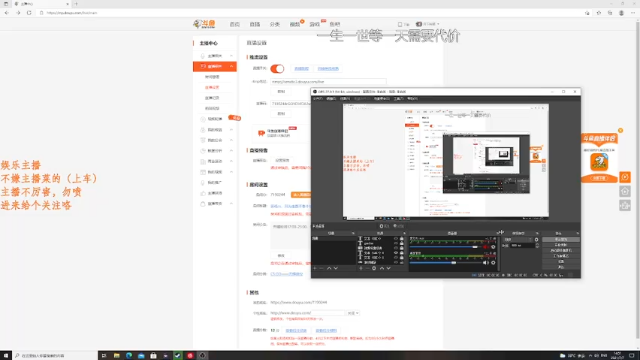The height and width of the screenshot is (360, 640).
Task: Click the RTMP address input field
Action: tap(328, 82)
